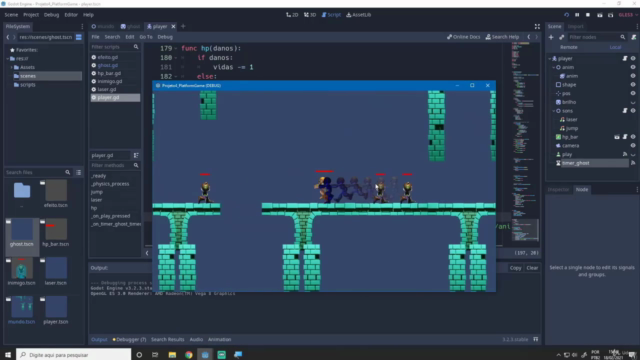Open the Editor menu
This screenshot has height=360, width=640.
click(x=71, y=15)
